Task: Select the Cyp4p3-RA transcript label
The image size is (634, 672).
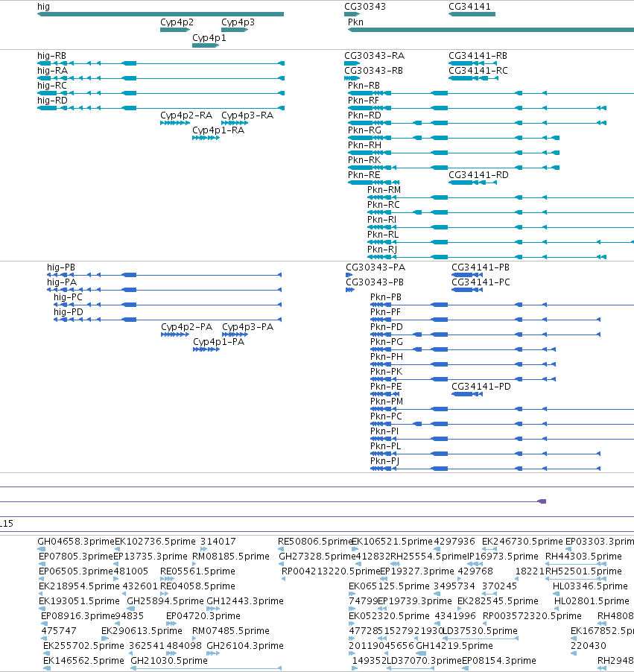Action: tap(247, 115)
